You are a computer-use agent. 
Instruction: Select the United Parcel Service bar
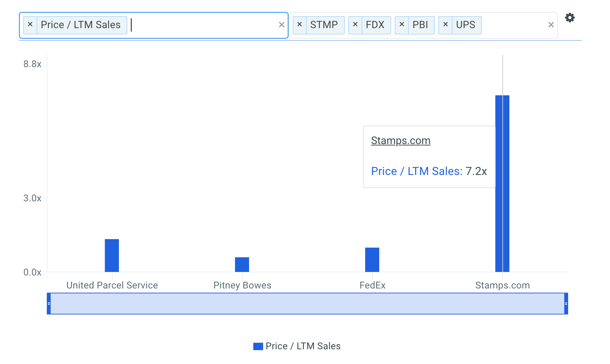(x=112, y=255)
